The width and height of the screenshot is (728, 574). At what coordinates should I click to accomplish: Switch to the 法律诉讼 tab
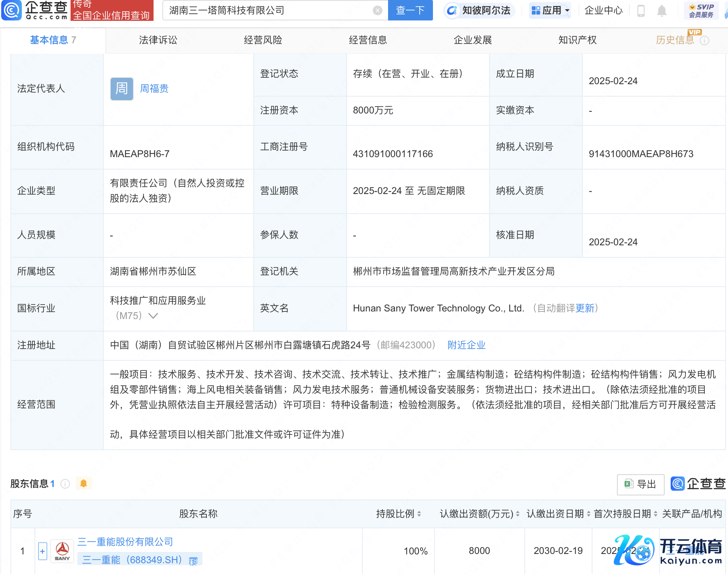(158, 40)
